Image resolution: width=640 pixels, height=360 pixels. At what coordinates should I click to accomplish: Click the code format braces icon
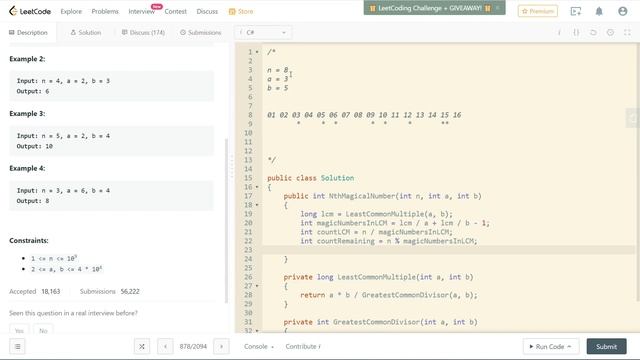pos(576,32)
